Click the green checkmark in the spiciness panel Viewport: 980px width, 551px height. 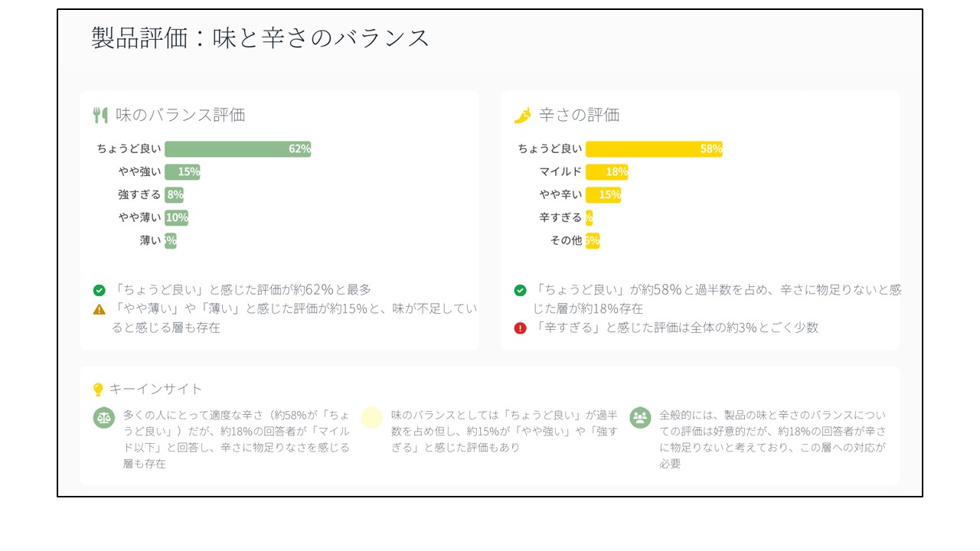[521, 290]
